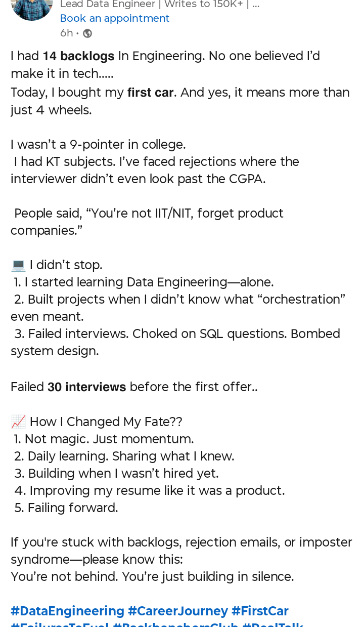Open the #DataEngineering hashtag
This screenshot has height=627, width=364.
click(67, 611)
